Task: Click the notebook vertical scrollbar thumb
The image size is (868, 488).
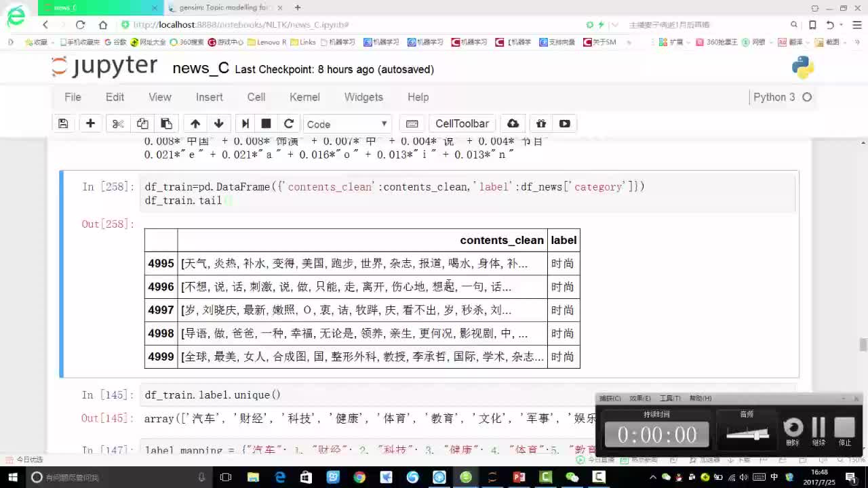Action: coord(863,344)
